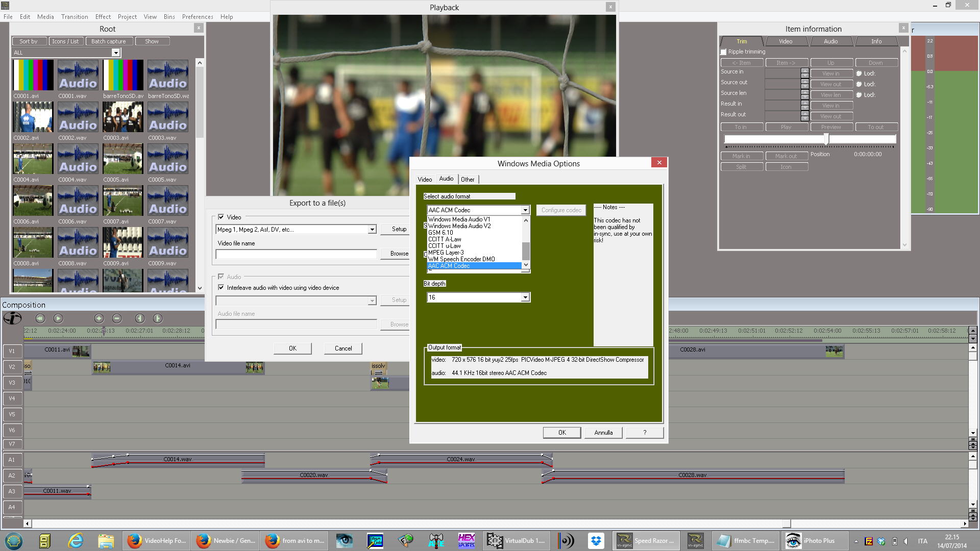The width and height of the screenshot is (980, 551).
Task: Choose MPEG Layer-3 from the audio format list
Action: 446,253
